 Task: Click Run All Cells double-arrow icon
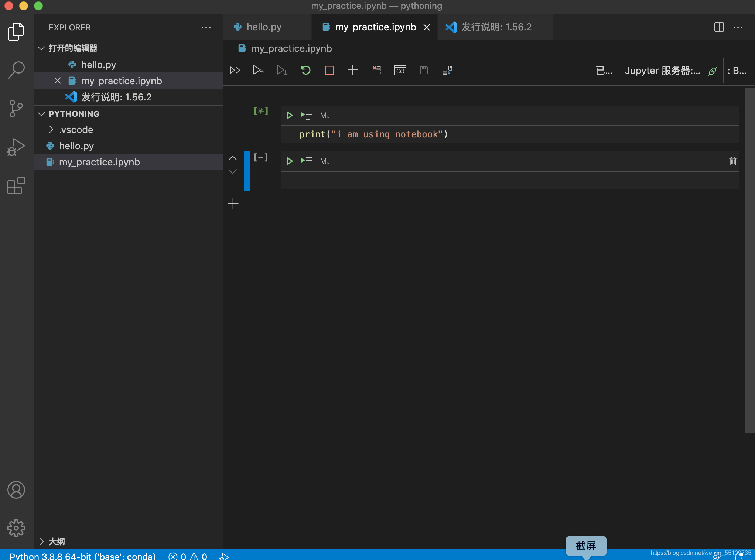[235, 70]
